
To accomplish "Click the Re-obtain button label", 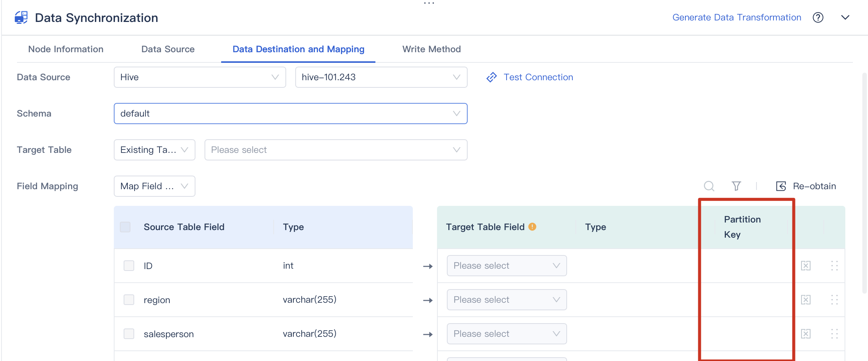I will [x=814, y=186].
